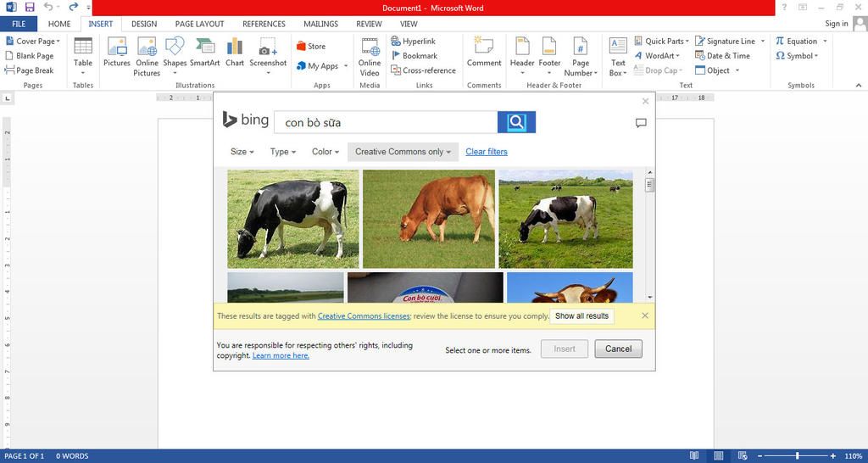Open the Screenshot tool
Screen dimensions: 868x463
point(268,57)
